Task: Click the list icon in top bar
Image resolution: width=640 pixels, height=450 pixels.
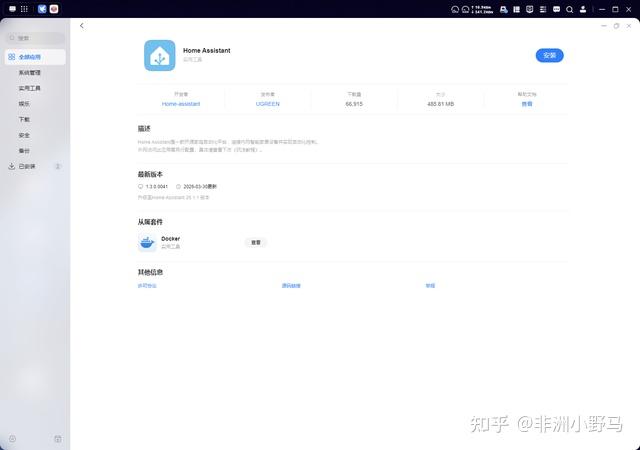Action: [x=543, y=9]
